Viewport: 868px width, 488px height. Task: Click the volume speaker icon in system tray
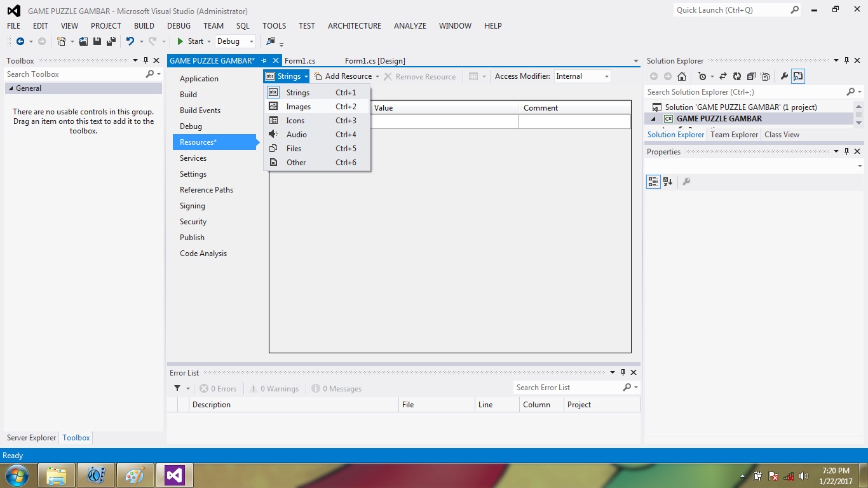(804, 476)
